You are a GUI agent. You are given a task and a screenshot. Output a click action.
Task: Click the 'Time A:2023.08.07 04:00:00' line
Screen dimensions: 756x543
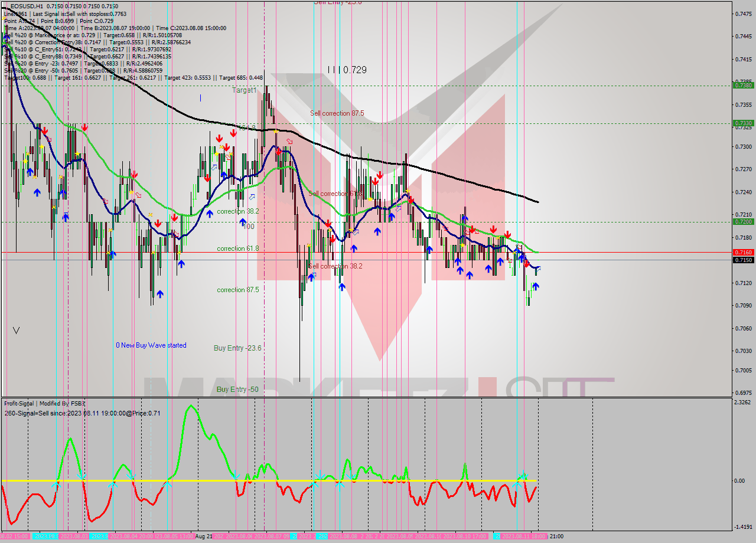click(x=115, y=28)
